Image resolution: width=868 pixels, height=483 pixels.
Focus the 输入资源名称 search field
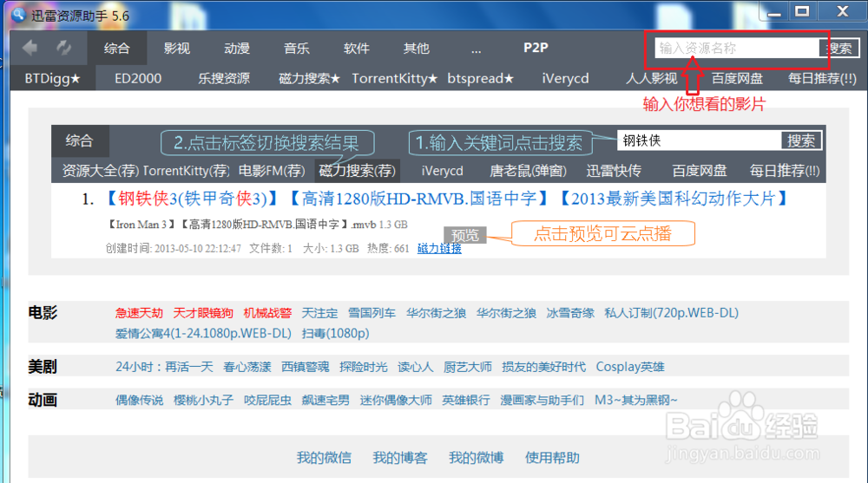(x=737, y=49)
